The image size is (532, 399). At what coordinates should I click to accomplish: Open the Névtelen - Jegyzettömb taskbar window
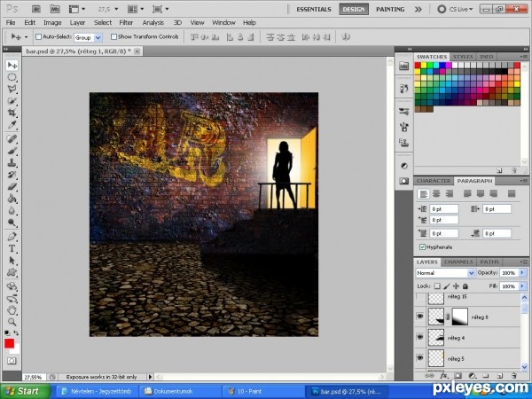(x=98, y=391)
